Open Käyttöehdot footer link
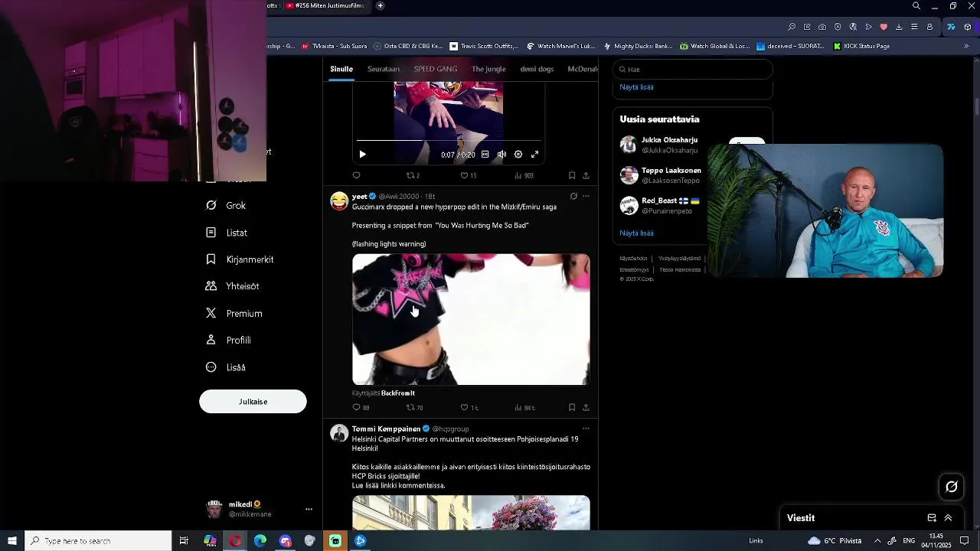This screenshot has height=551, width=980. tap(633, 259)
